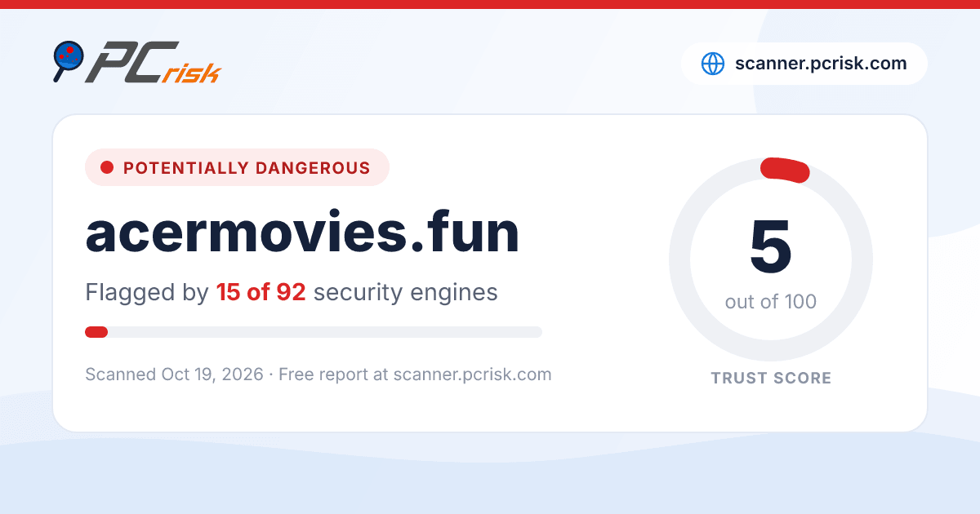Image resolution: width=980 pixels, height=514 pixels.
Task: Click the "Flagged by" text
Action: click(x=147, y=292)
